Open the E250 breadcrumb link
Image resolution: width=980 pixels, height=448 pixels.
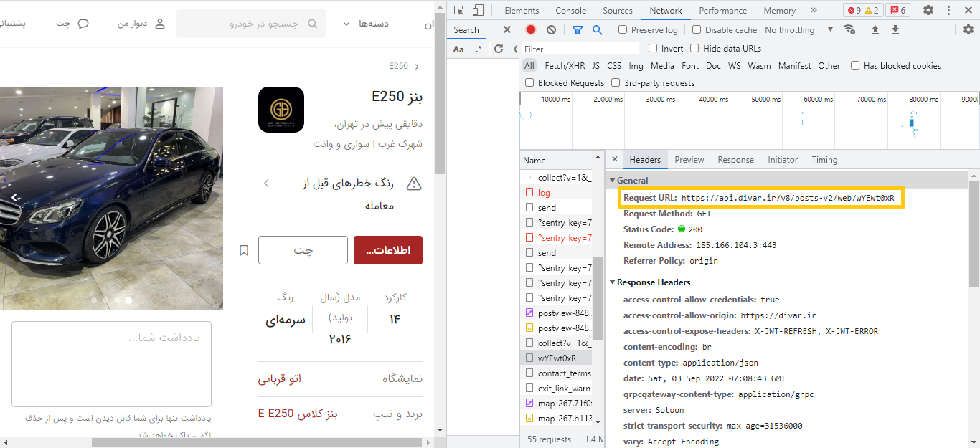tap(398, 66)
